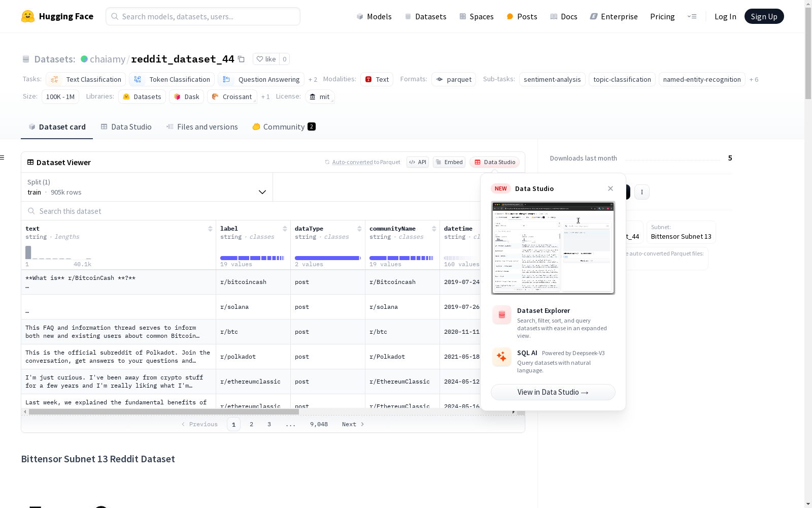Sort the dataType column
This screenshot has height=508, width=812.
[359, 229]
